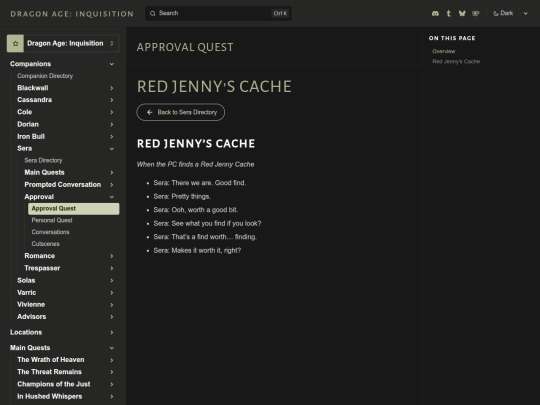Click line 'Sera: That's a find worth… finding.'
This screenshot has height=405, width=540.
[205, 237]
